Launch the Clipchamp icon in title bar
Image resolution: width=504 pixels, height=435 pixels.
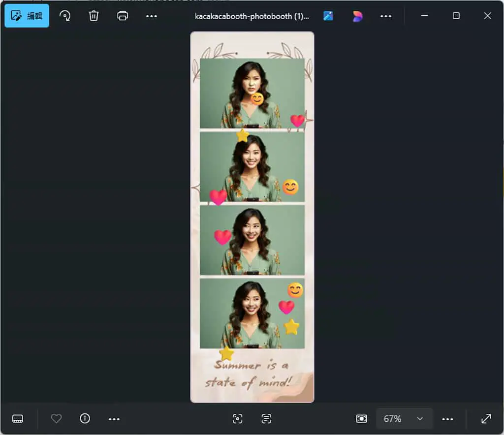(x=357, y=16)
